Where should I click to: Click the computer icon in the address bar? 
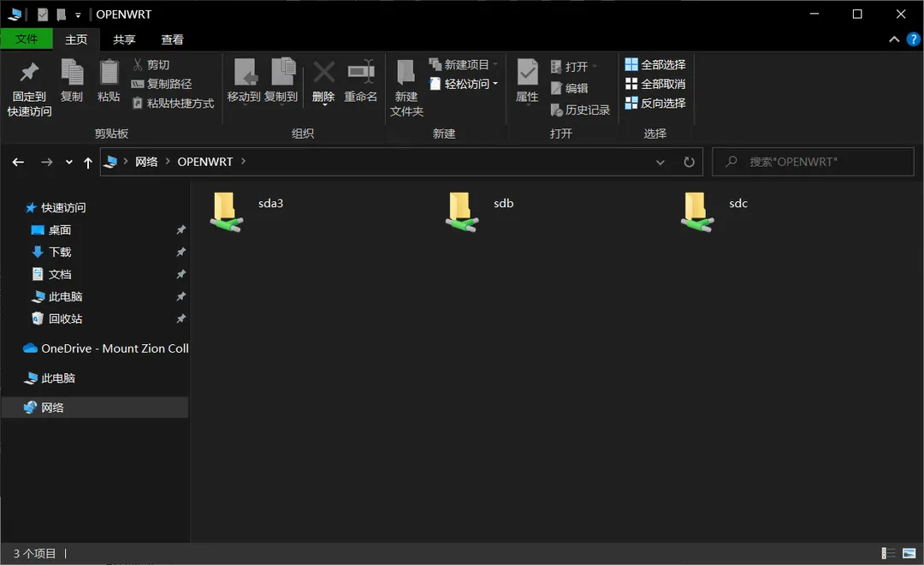coord(110,162)
